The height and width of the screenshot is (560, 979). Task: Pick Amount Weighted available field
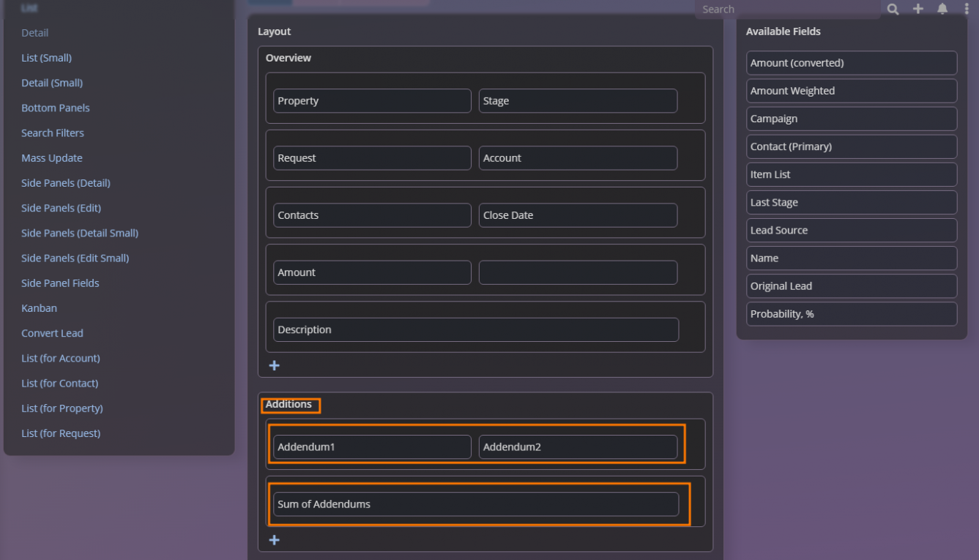(x=852, y=91)
